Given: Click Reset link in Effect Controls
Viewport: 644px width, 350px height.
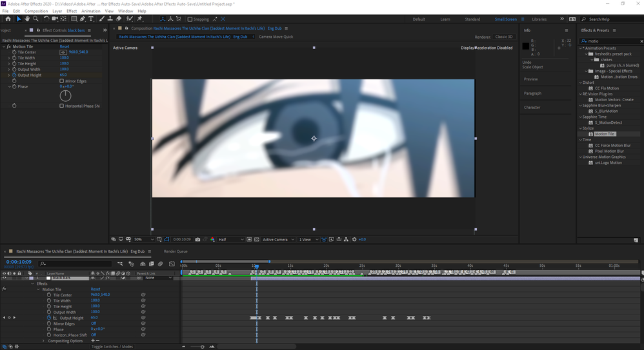Looking at the screenshot, I should coord(65,46).
